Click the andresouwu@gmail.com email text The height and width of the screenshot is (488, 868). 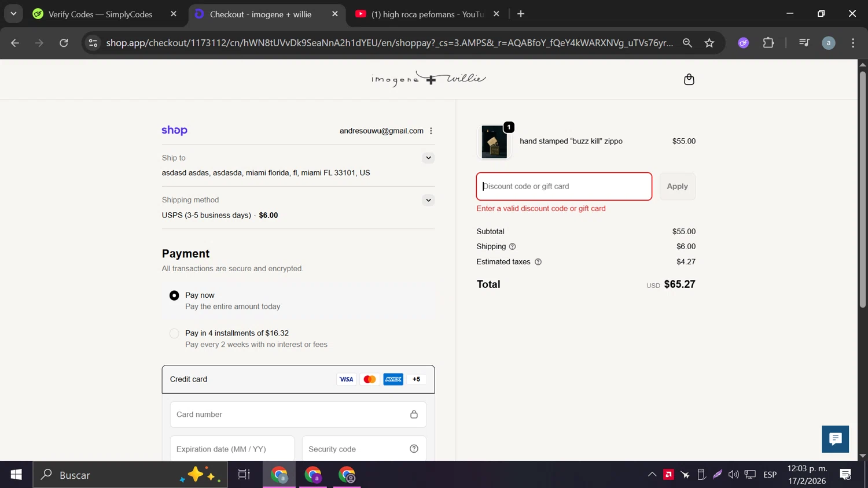pos(381,131)
